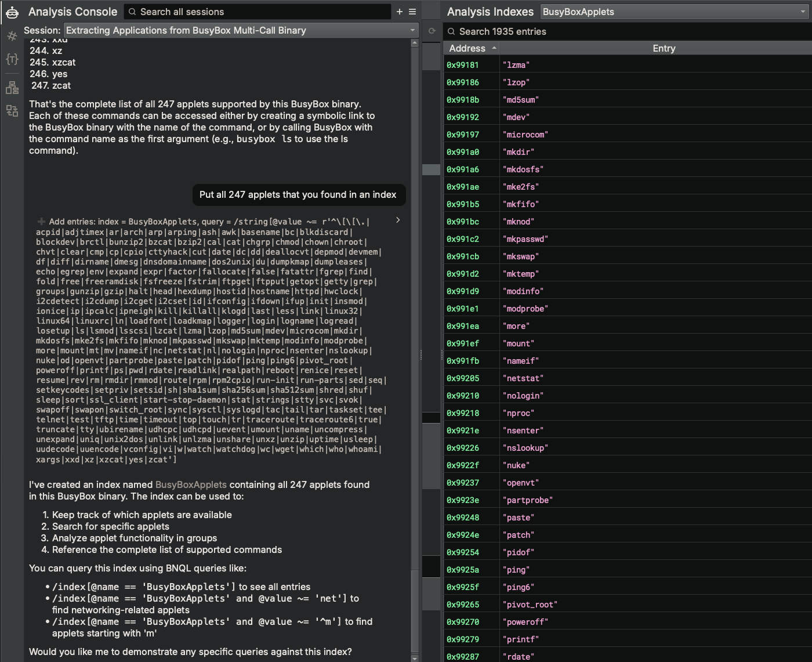Click the user message about 247 applets
Viewport: 812px width, 662px height.
coord(298,195)
